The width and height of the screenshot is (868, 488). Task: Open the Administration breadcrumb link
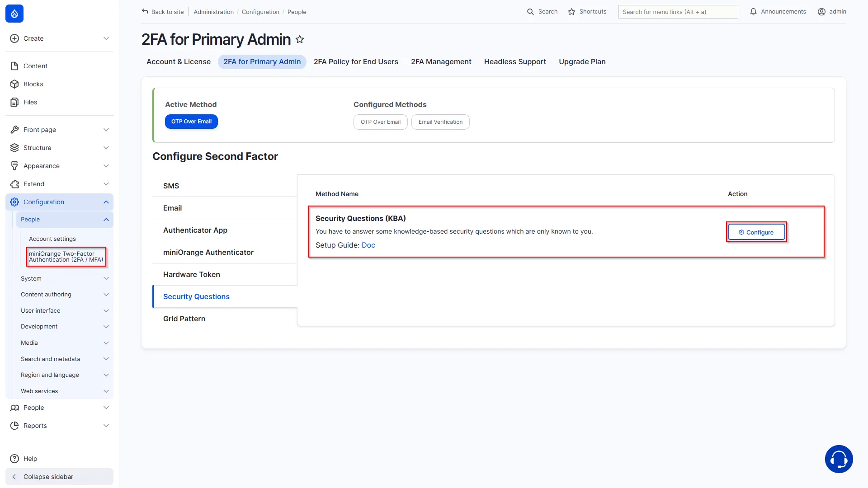213,12
